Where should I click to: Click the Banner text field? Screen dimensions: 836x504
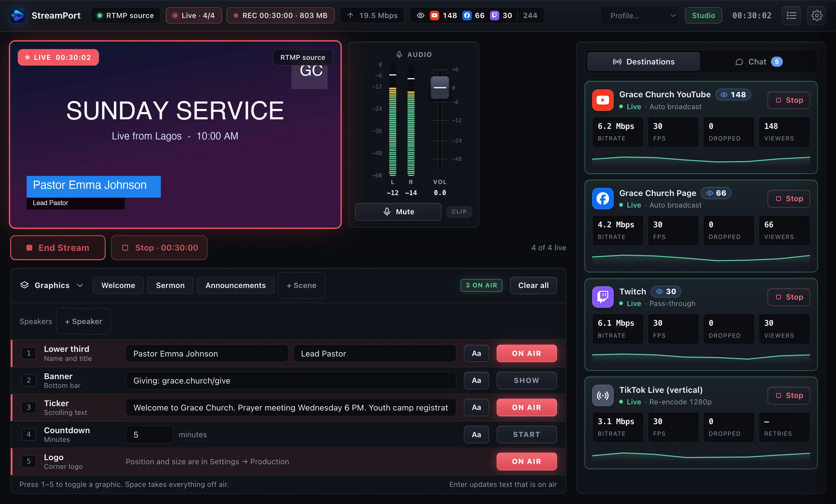(291, 380)
